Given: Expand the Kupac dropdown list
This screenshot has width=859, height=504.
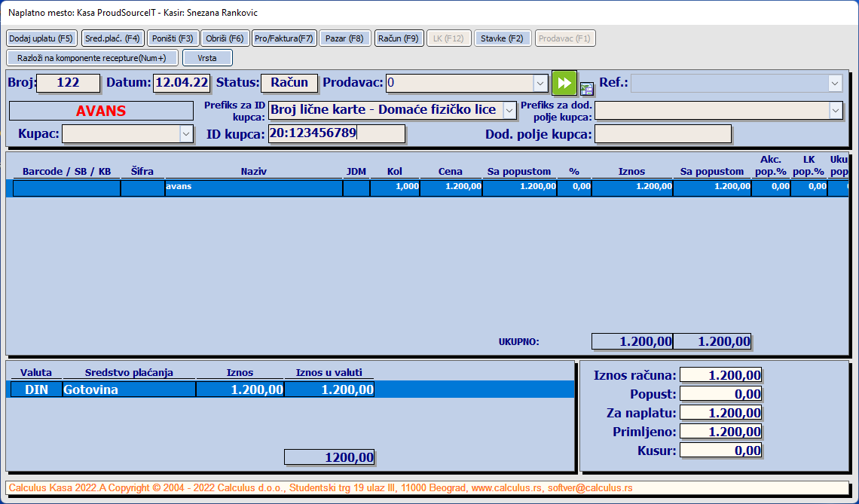Looking at the screenshot, I should pos(186,134).
